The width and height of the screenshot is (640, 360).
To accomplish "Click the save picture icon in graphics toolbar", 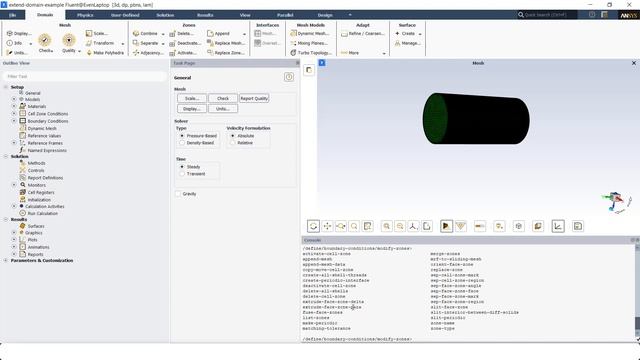I will pyautogui.click(x=578, y=226).
